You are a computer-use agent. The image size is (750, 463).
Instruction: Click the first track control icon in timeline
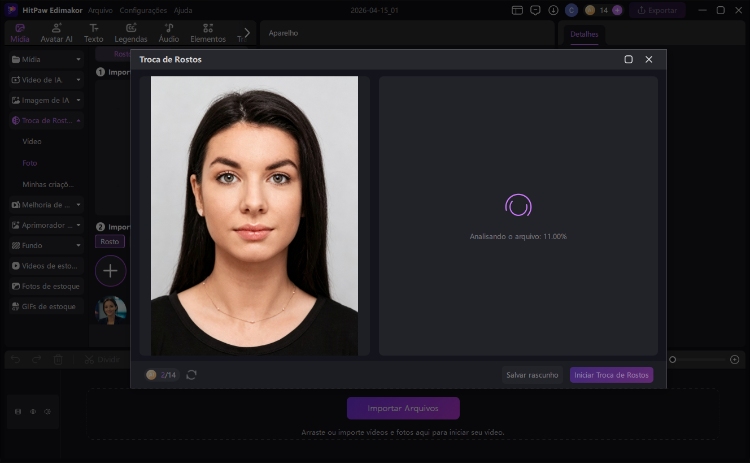click(18, 411)
